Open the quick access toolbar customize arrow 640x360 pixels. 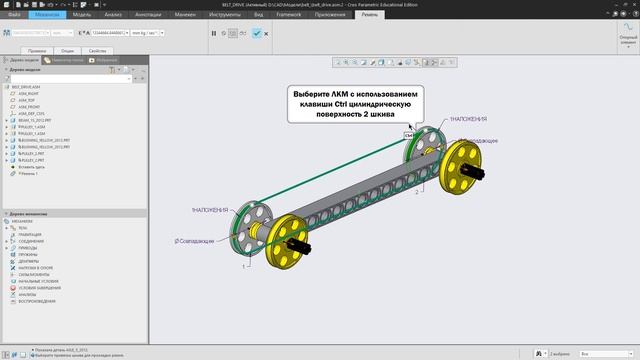point(104,4)
